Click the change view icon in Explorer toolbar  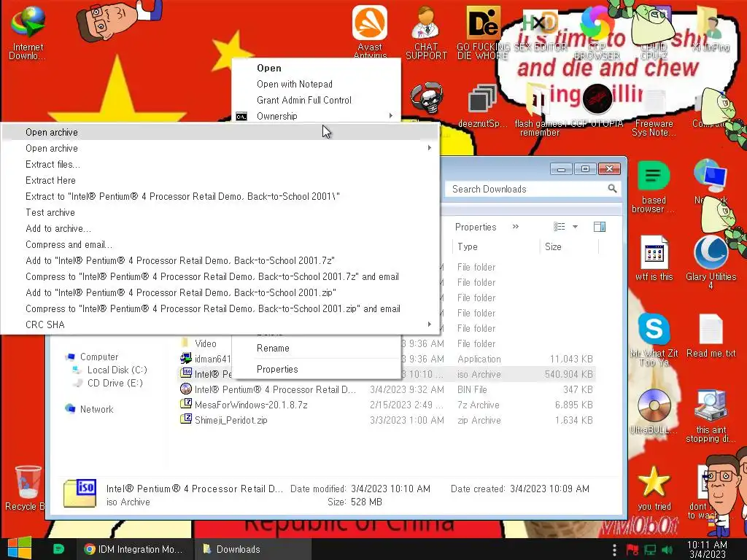coord(560,227)
